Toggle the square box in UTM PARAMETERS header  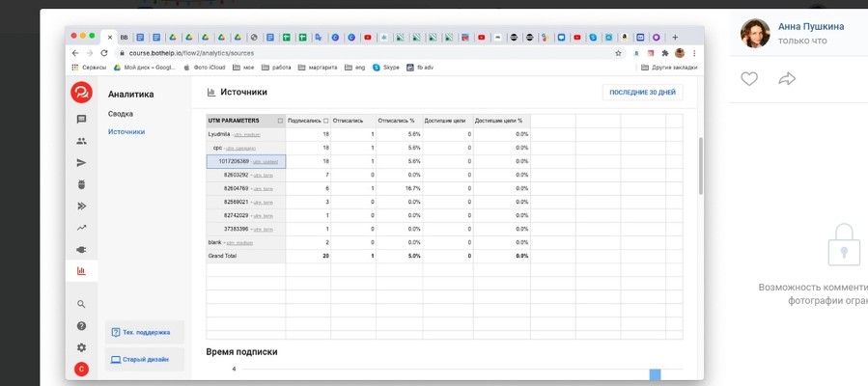coord(280,121)
